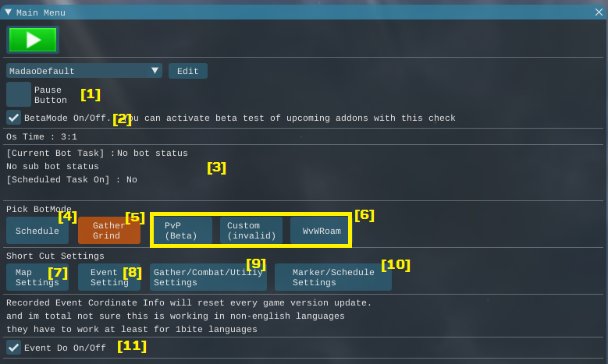Open the MadaoDefault profile dropdown
The width and height of the screenshot is (608, 364).
coord(84,71)
